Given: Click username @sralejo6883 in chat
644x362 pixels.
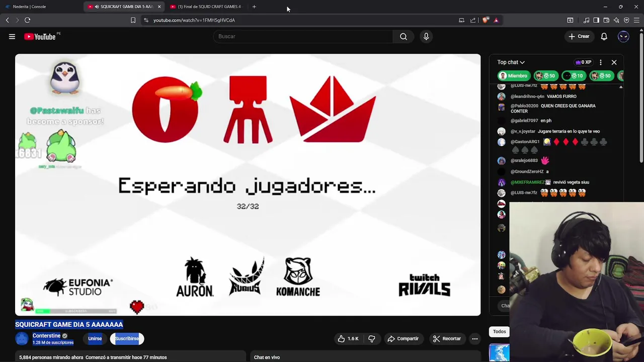Looking at the screenshot, I should 524,160.
